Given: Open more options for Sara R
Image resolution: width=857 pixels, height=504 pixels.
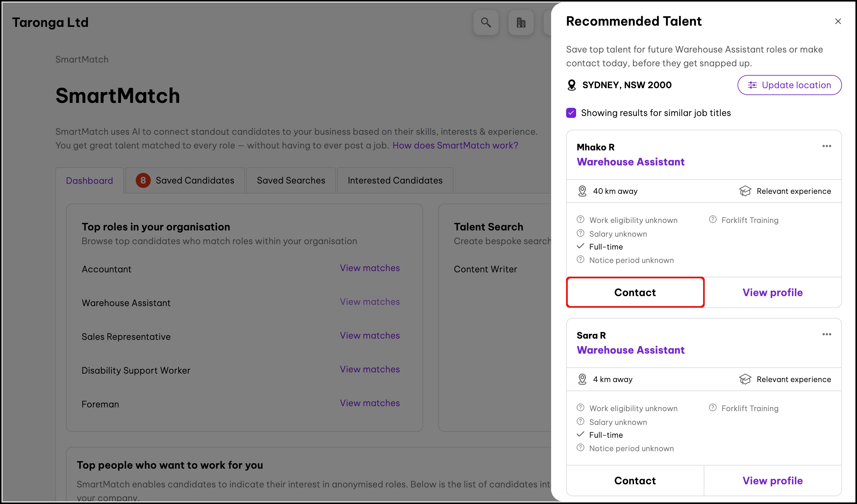Looking at the screenshot, I should (x=826, y=335).
